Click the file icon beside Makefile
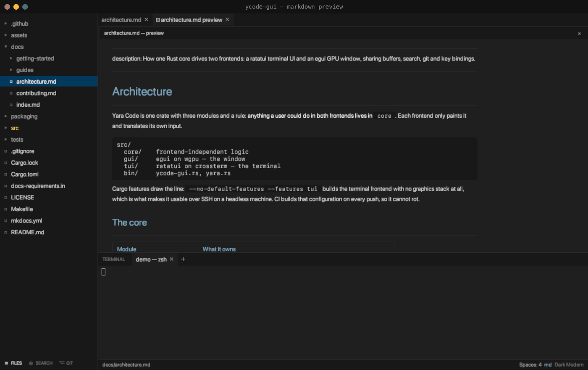This screenshot has height=370, width=588. coord(5,209)
